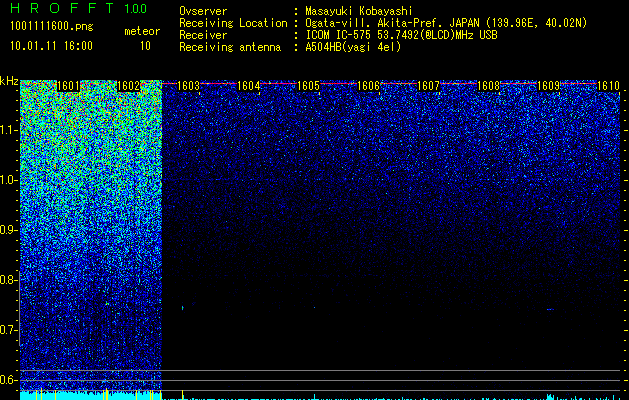Click the 1601 time marker

(x=68, y=86)
